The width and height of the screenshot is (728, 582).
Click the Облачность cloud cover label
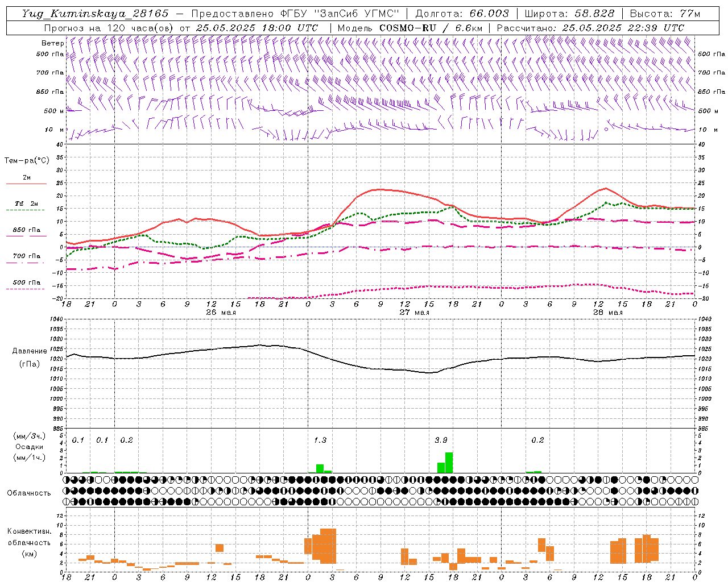click(29, 493)
